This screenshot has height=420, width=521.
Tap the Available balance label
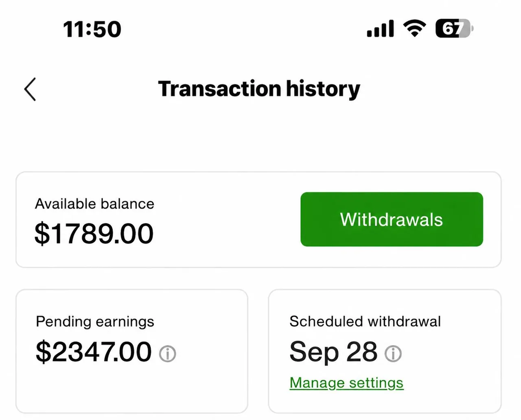[x=95, y=203]
